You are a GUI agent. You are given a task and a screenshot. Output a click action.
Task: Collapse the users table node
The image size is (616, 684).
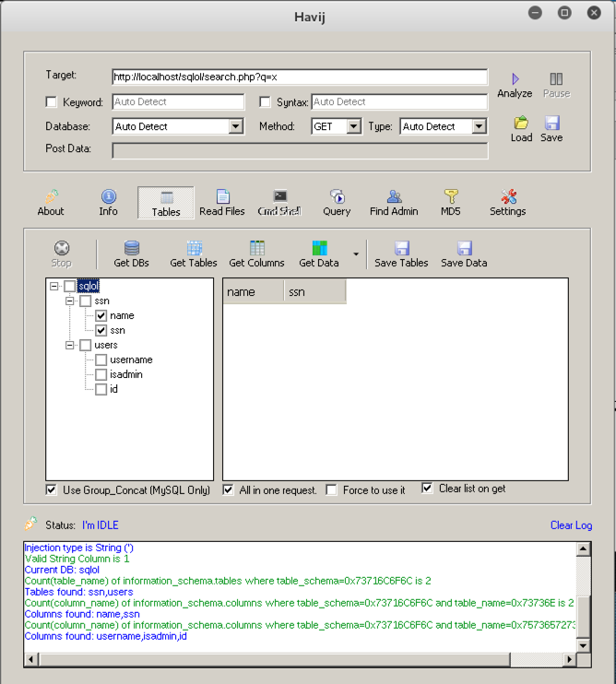pos(69,345)
